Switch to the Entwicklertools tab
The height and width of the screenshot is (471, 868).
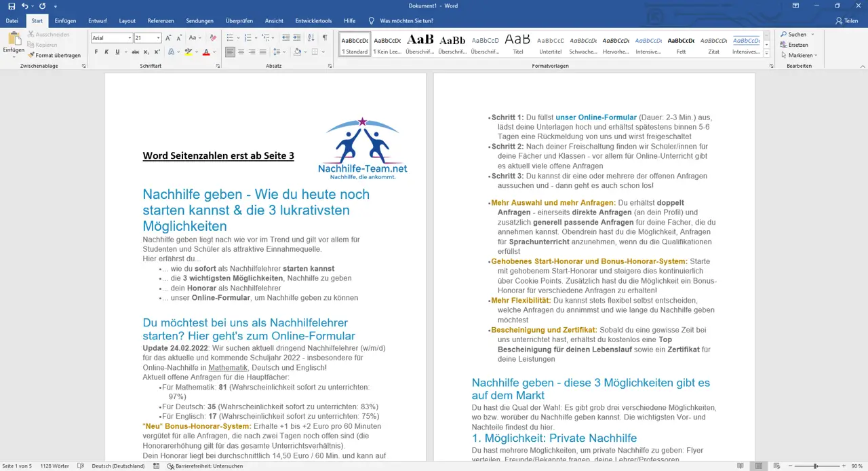coord(312,21)
